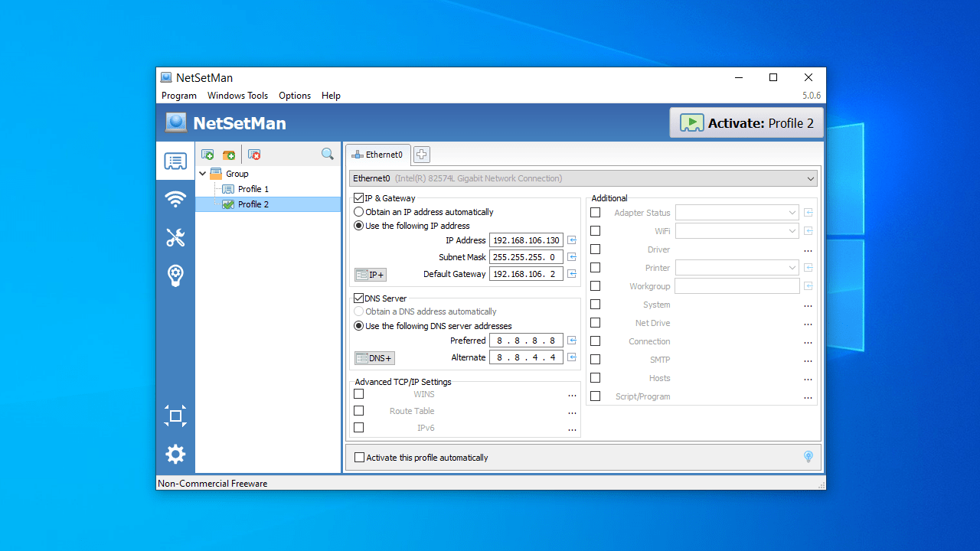This screenshot has height=551, width=980.
Task: Click the Preferred DNS field
Action: pyautogui.click(x=526, y=341)
